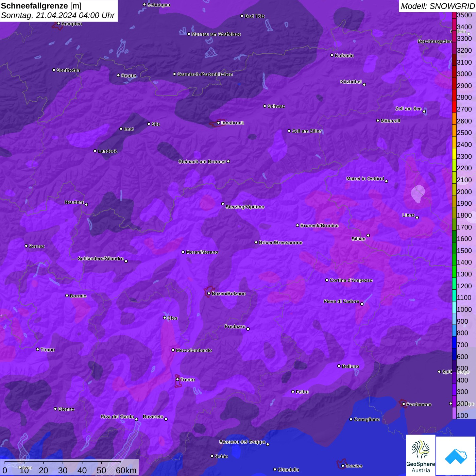This screenshot has height=476, width=476.
Task: Click the 'Kufstein' label
Action: (x=344, y=55)
